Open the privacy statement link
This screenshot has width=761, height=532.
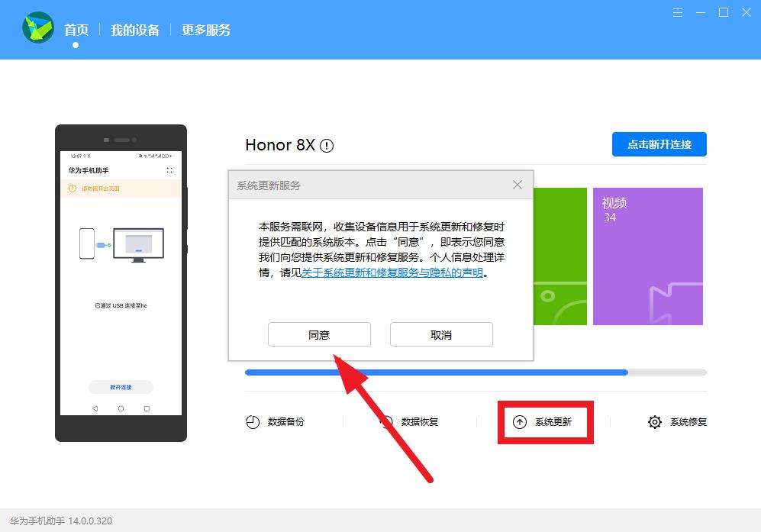click(392, 272)
